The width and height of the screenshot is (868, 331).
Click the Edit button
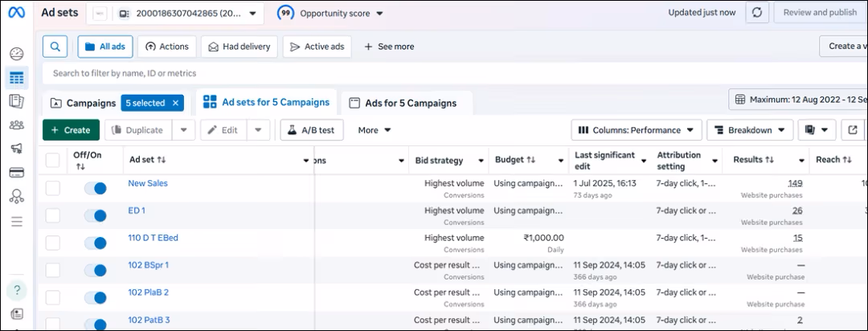pyautogui.click(x=223, y=130)
